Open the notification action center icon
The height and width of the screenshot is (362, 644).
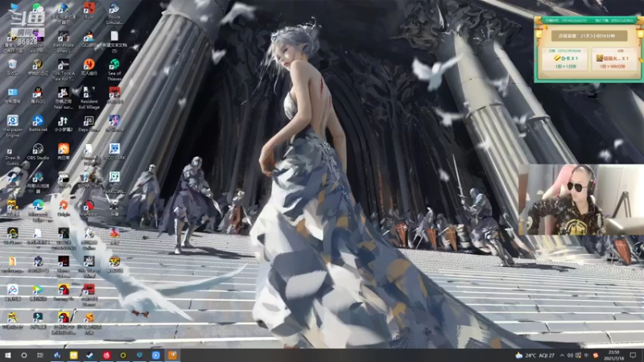click(633, 356)
